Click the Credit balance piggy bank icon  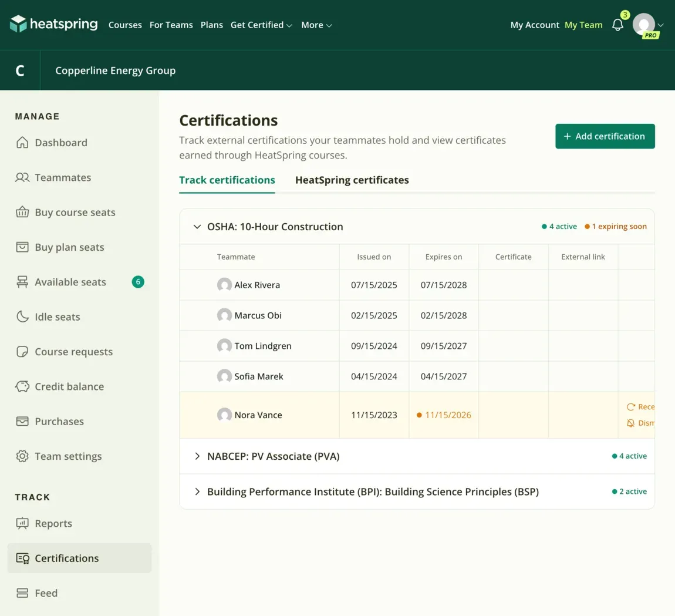(22, 386)
